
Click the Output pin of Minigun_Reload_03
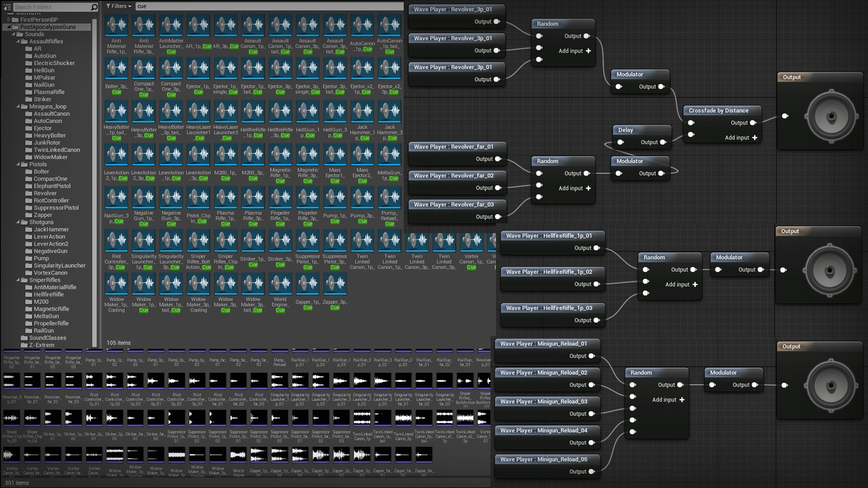(x=591, y=413)
